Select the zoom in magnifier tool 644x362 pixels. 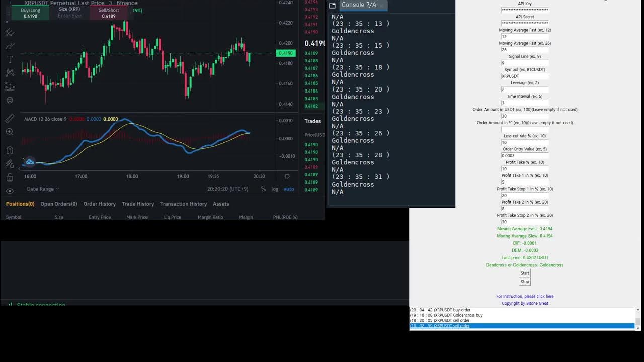pos(10,132)
